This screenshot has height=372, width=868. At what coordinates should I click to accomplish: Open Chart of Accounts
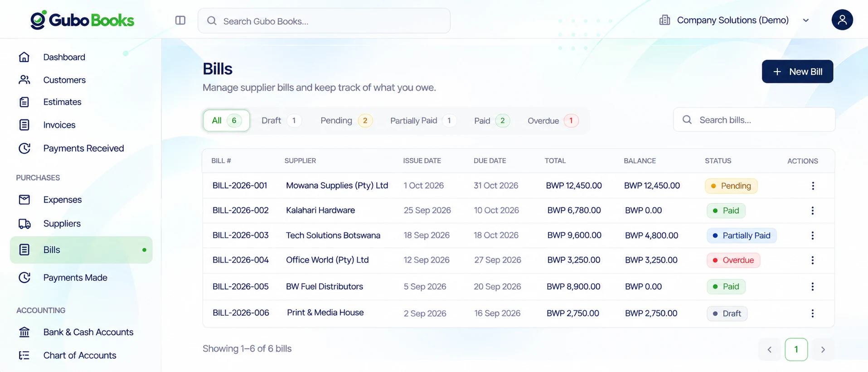[80, 355]
